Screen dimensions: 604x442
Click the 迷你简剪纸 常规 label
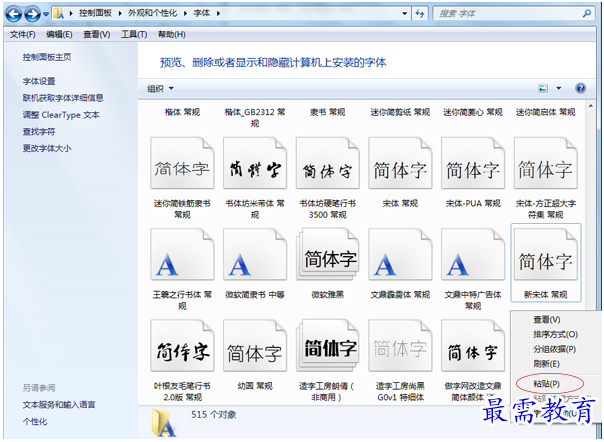[x=400, y=112]
